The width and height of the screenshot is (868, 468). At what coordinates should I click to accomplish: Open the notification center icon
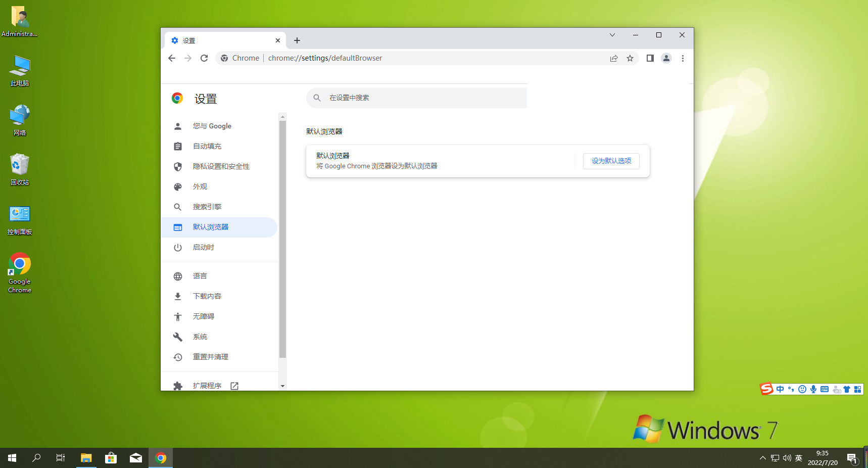click(x=853, y=458)
